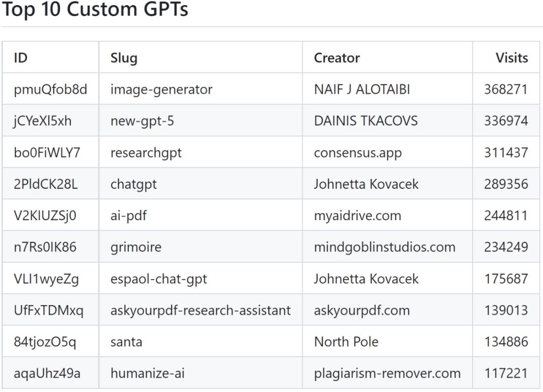This screenshot has width=543, height=392.
Task: Select the new-gpt-5 slug cell
Action: [x=142, y=121]
